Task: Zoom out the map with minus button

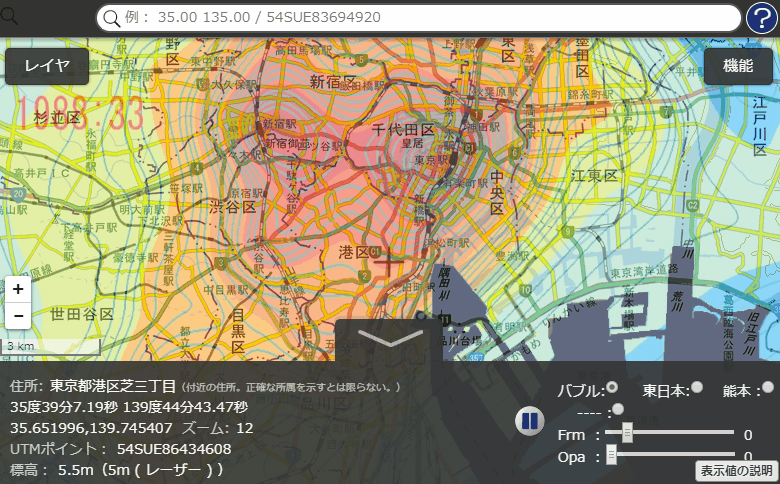Action: tap(18, 315)
